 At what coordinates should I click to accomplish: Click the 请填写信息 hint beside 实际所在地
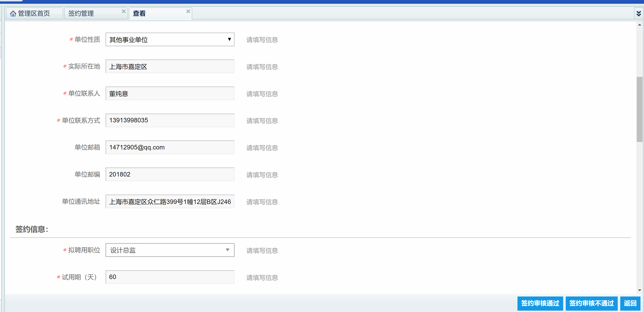click(x=262, y=67)
